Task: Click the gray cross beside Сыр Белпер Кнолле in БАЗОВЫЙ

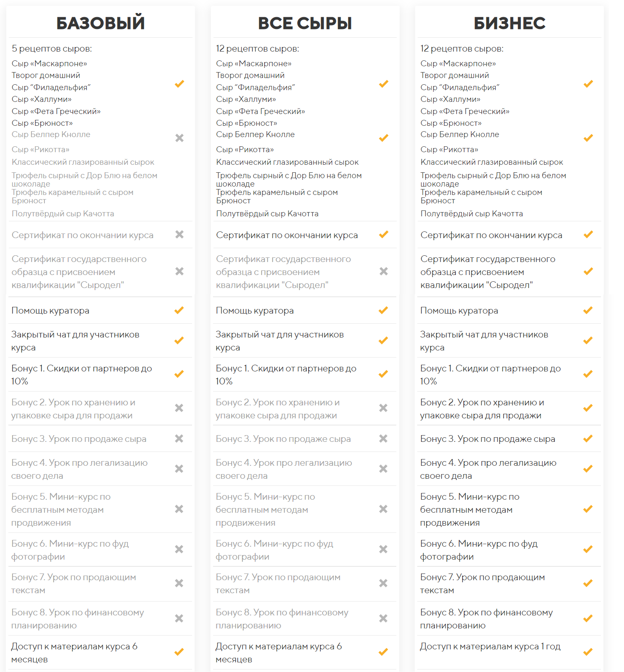Action: (x=179, y=138)
